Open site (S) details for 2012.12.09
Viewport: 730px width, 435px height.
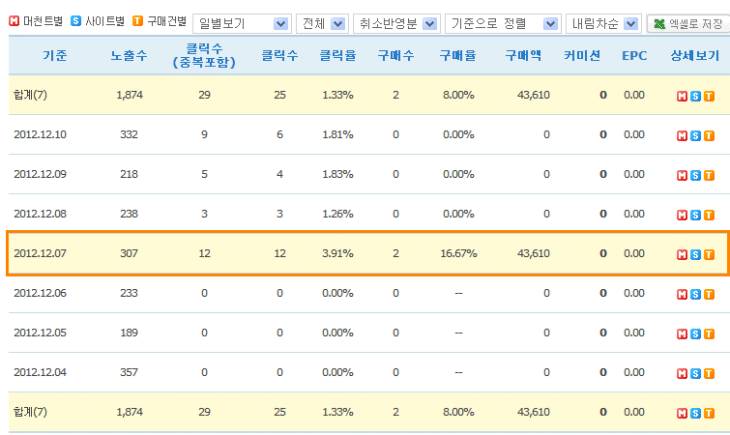696,175
